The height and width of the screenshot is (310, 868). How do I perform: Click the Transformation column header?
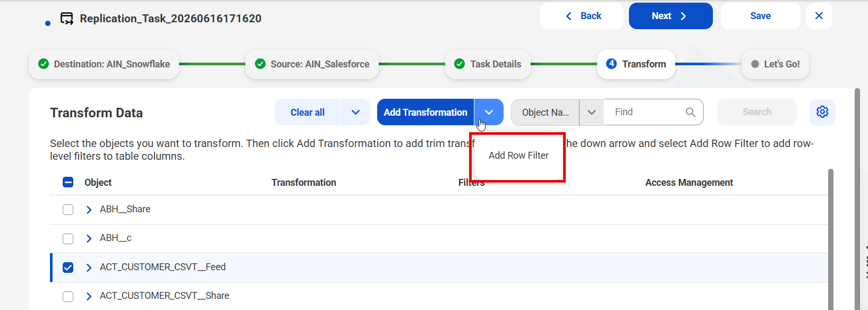coord(304,183)
